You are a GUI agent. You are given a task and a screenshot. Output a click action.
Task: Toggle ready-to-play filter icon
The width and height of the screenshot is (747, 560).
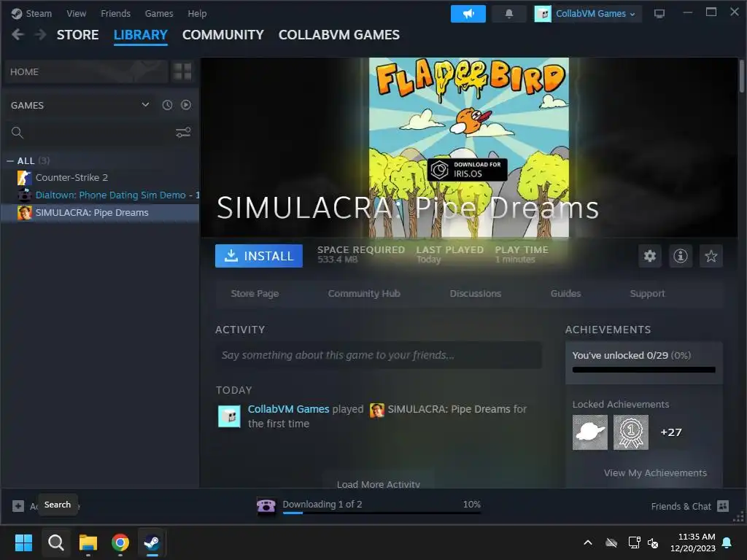coord(186,105)
